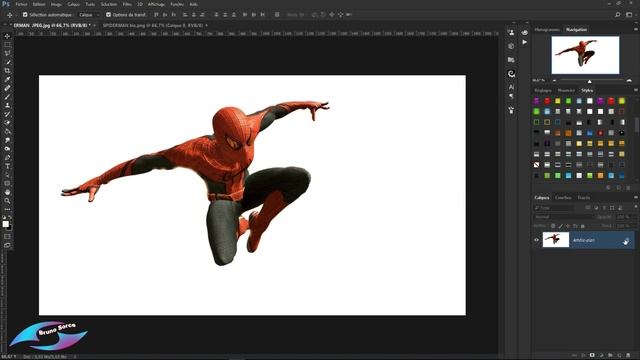The image size is (640, 360).
Task: Switch to the SPIDERMAN png document tab
Action: [x=153, y=25]
